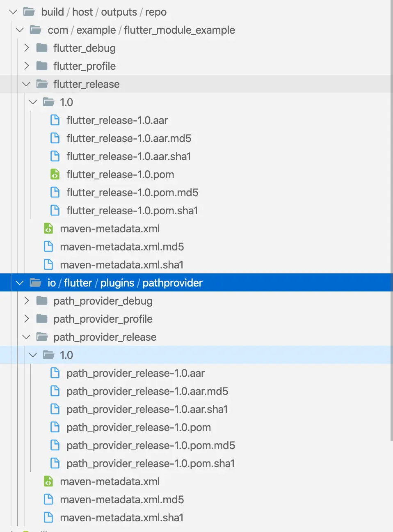
Task: Collapse the 1.0 chevron under path_provider_release
Action: (33, 355)
